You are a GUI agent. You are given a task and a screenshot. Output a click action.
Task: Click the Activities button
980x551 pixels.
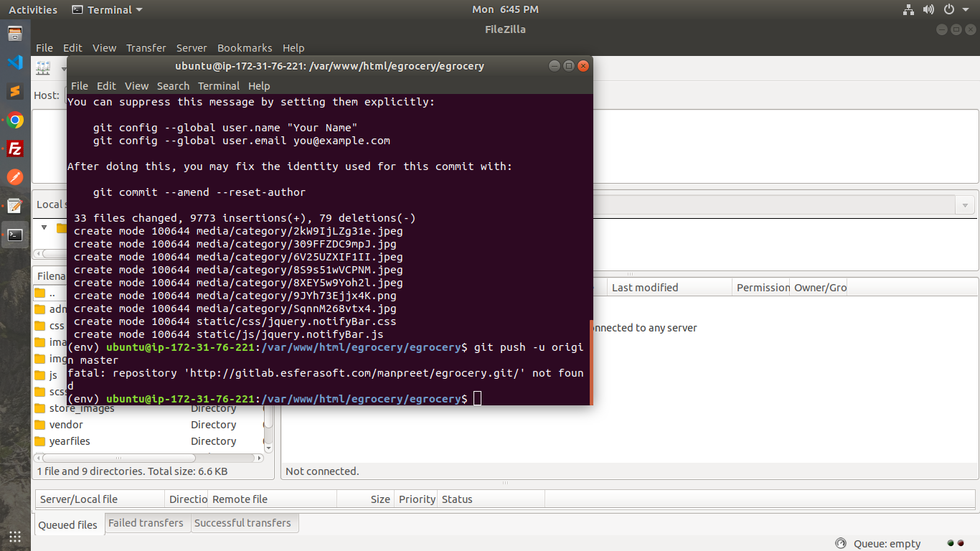pyautogui.click(x=33, y=9)
